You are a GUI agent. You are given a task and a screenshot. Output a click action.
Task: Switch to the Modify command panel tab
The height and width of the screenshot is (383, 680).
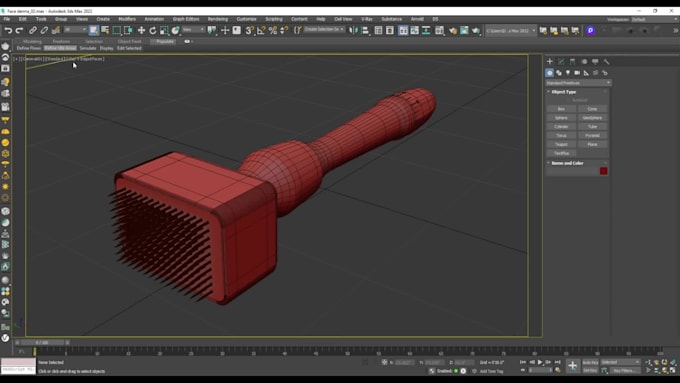click(561, 62)
